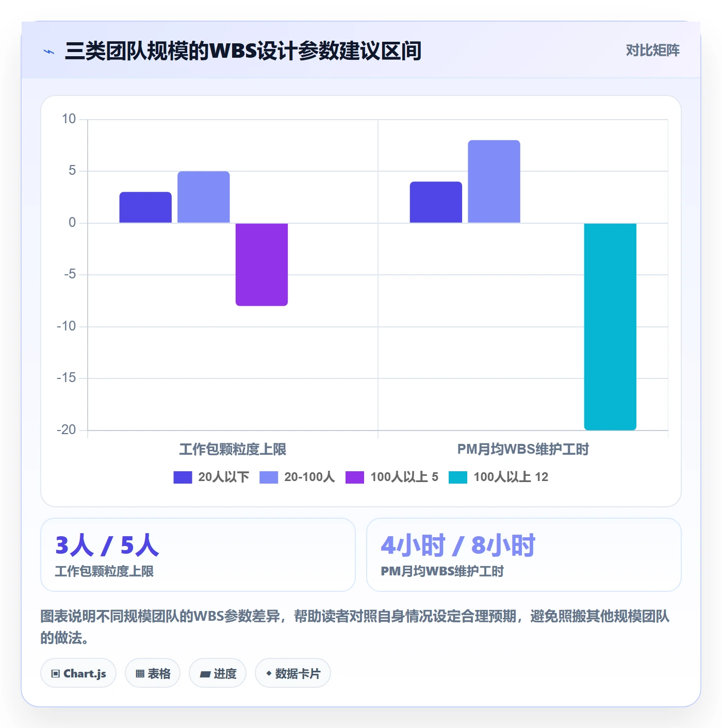Image resolution: width=722 pixels, height=728 pixels.
Task: Click the 表格 tag chip
Action: click(153, 673)
